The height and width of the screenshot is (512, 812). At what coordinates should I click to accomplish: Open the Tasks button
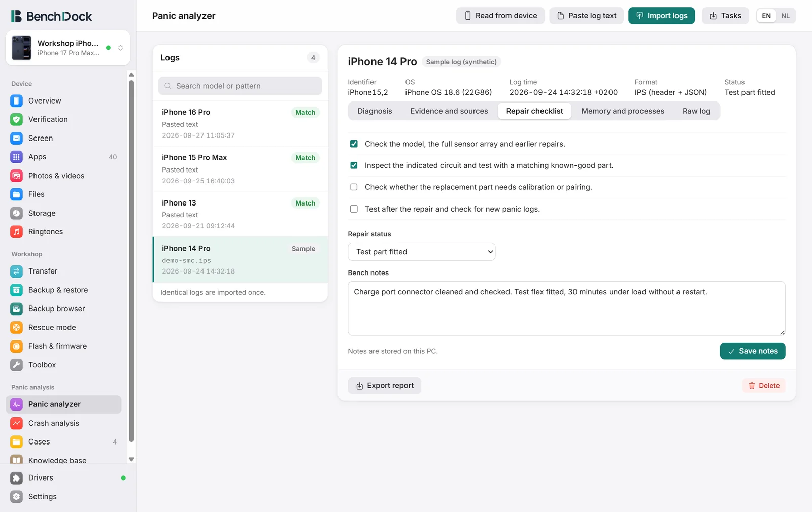click(725, 16)
